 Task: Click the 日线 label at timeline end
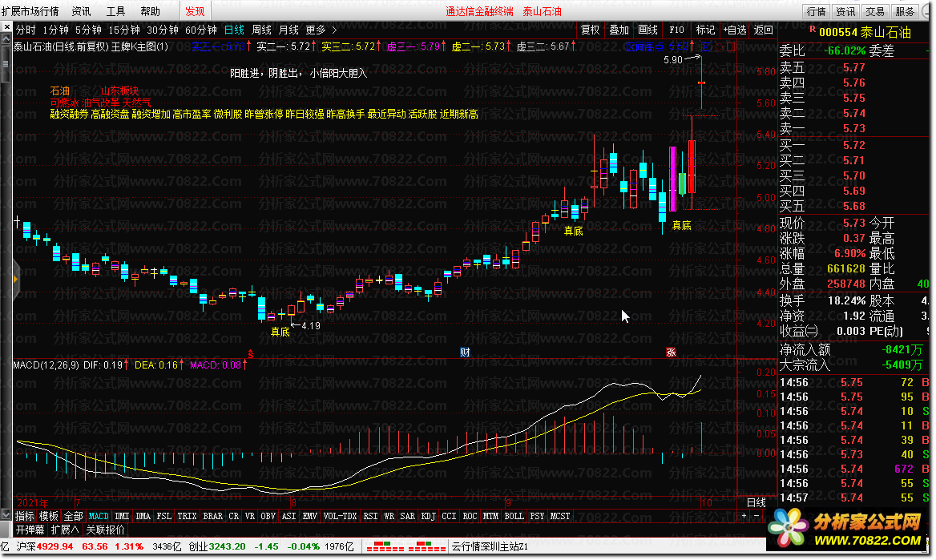pos(756,502)
